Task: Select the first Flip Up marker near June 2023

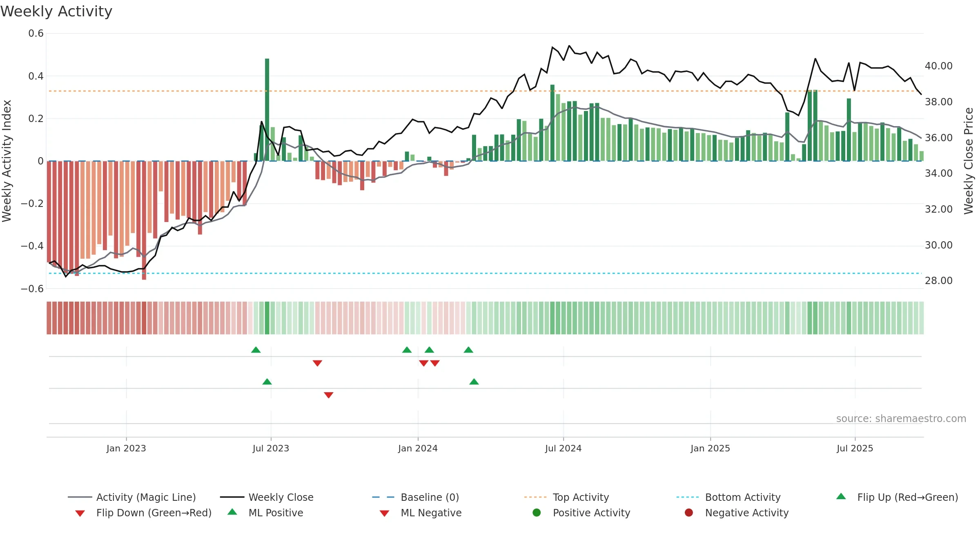Action: [x=256, y=350]
